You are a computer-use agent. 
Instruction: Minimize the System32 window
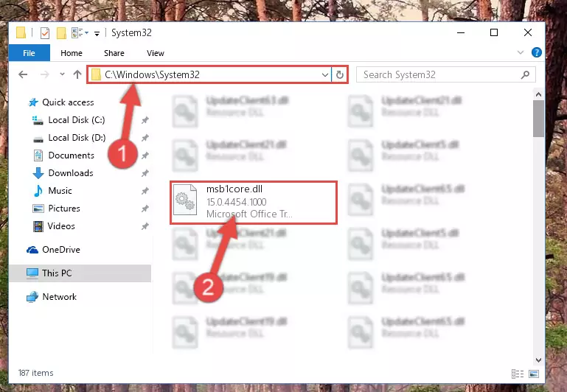[x=461, y=33]
